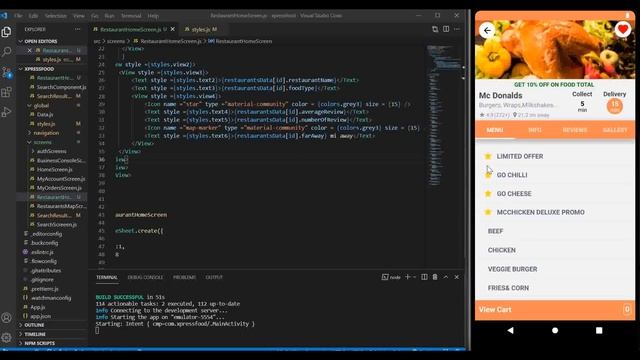Open editor more actions ellipsis
This screenshot has height=360, width=640.
point(457,29)
